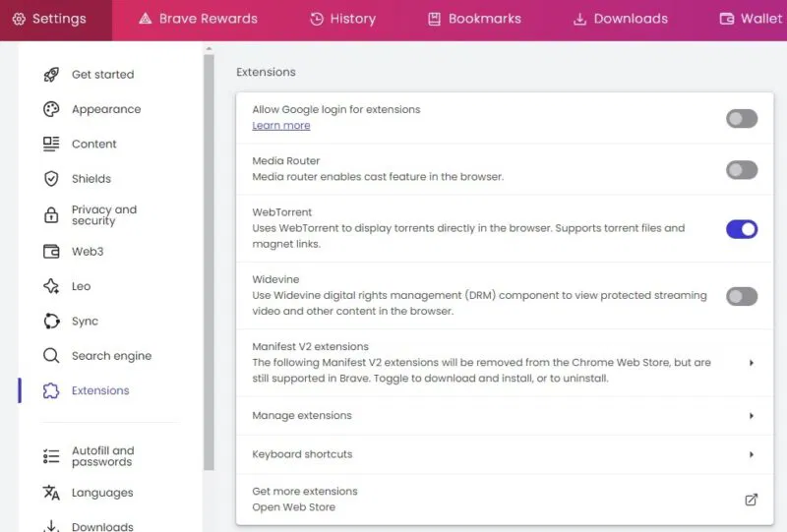Viewport: 787px width, 532px height.
Task: Click the Sync circular arrows icon
Action: [x=51, y=321]
